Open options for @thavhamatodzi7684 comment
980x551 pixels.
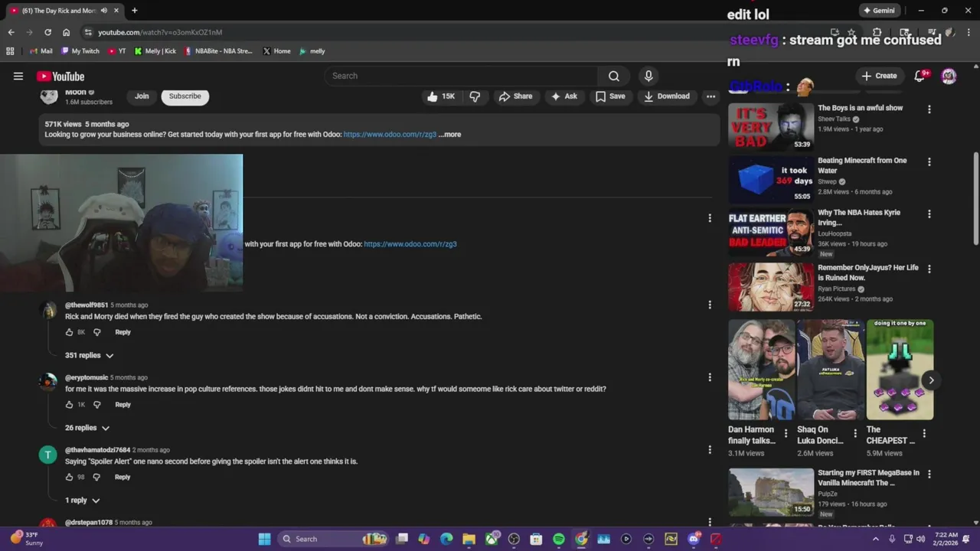pyautogui.click(x=710, y=450)
